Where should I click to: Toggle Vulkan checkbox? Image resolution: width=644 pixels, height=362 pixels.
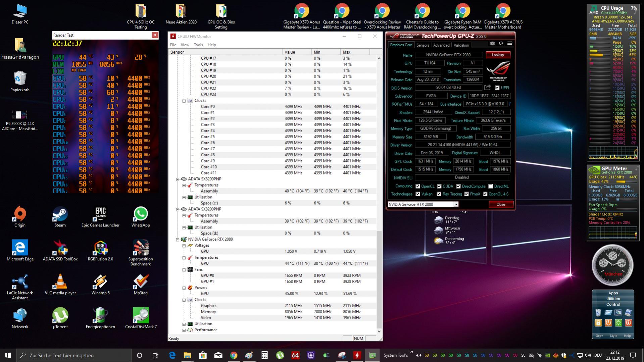[417, 194]
